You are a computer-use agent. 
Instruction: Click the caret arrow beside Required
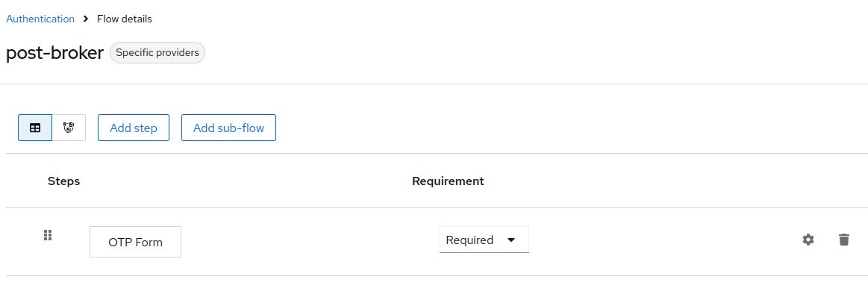[511, 240]
